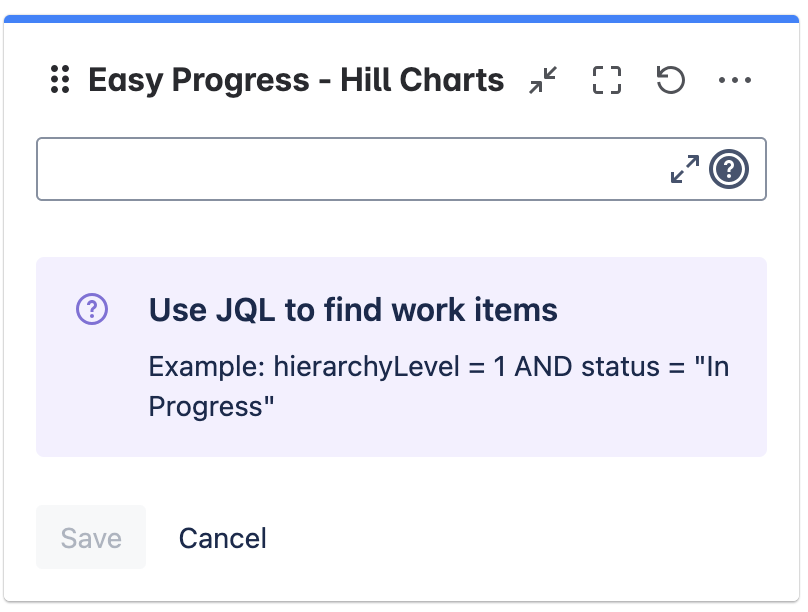Click the word "Progress" ending the example text
Screen dimensions: 808x612
click(x=211, y=406)
